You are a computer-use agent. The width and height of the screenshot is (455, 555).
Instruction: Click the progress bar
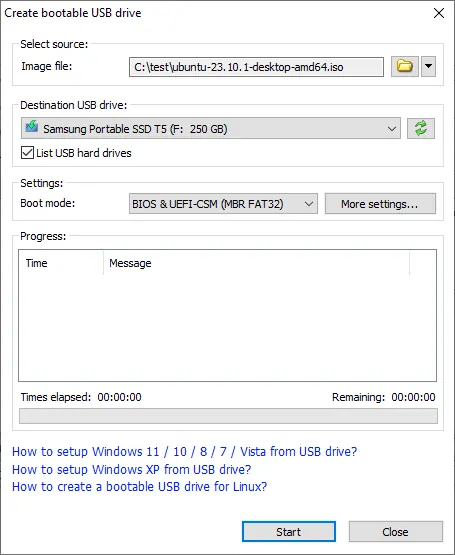228,416
